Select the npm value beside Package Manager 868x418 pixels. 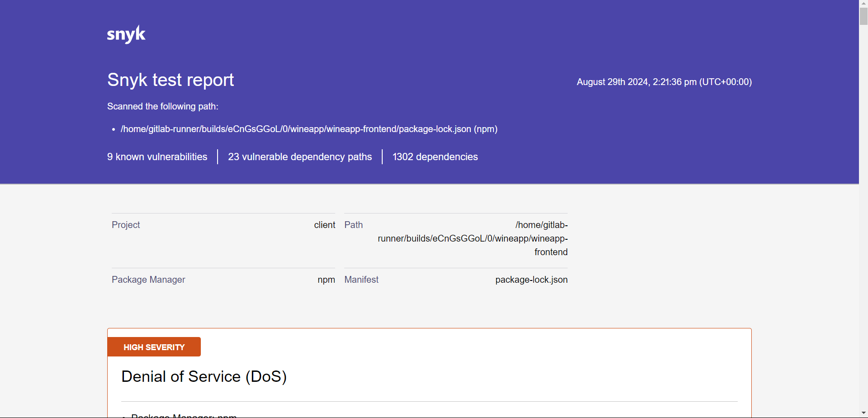click(326, 280)
